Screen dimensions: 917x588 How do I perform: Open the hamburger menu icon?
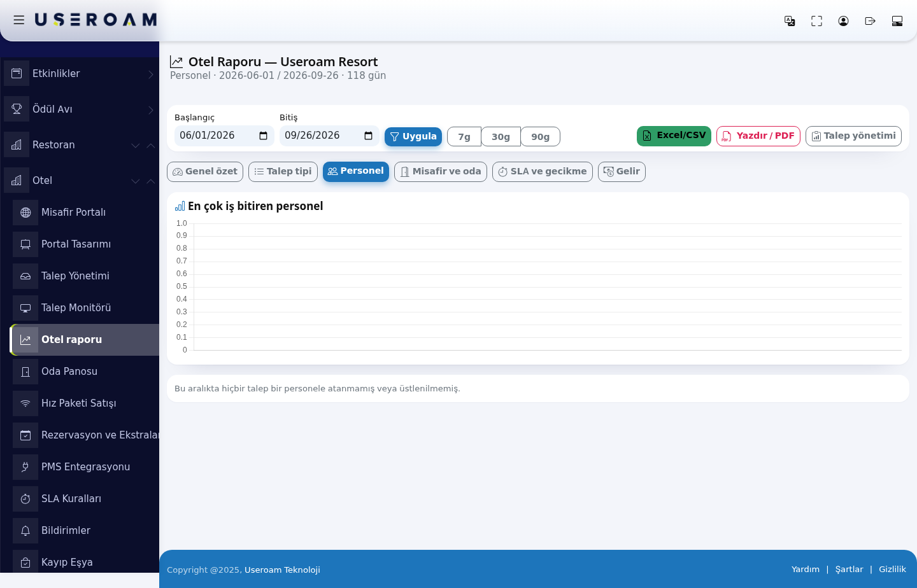tap(19, 20)
